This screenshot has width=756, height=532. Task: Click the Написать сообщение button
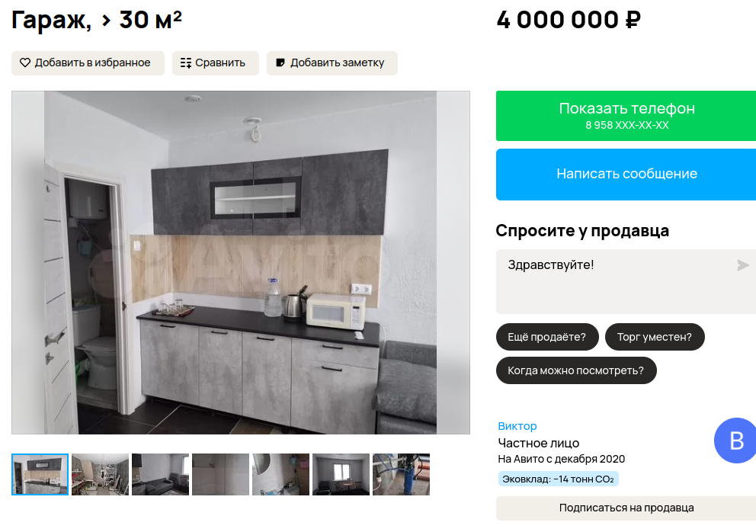626,174
